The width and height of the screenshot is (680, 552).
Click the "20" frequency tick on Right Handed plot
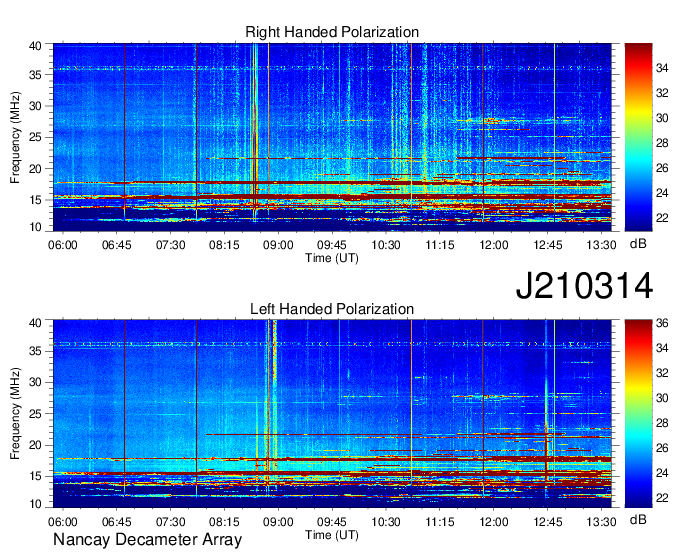pos(35,169)
